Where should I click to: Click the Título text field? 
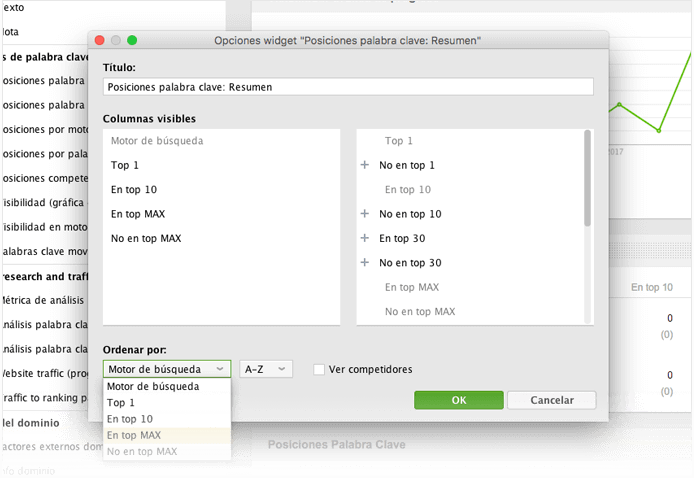(x=347, y=87)
